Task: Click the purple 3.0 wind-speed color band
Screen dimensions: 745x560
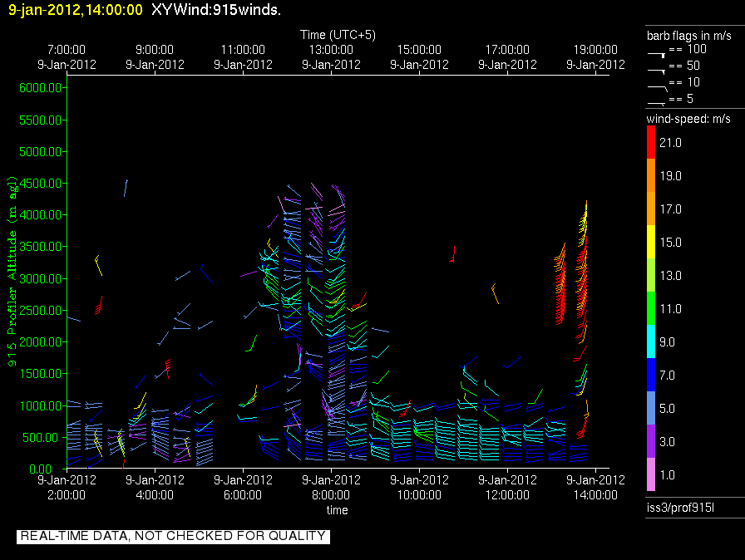Action: (x=651, y=441)
